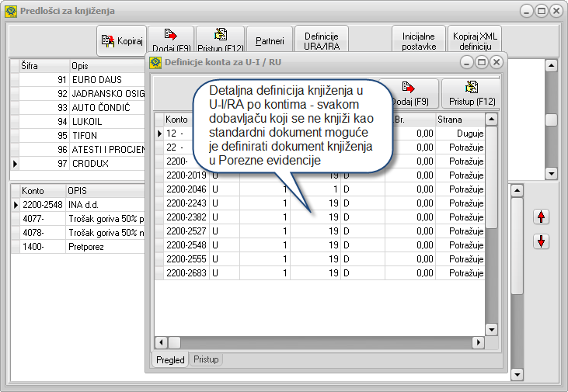
Task: Click the Konto column header in dialog
Action: point(177,120)
